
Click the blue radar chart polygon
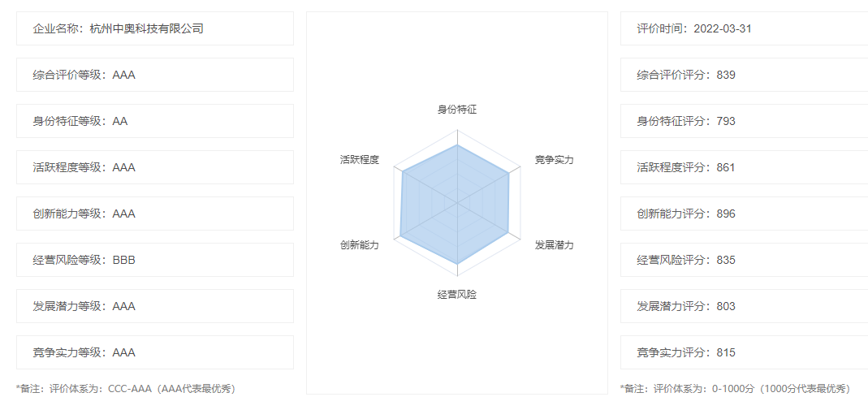click(x=455, y=205)
